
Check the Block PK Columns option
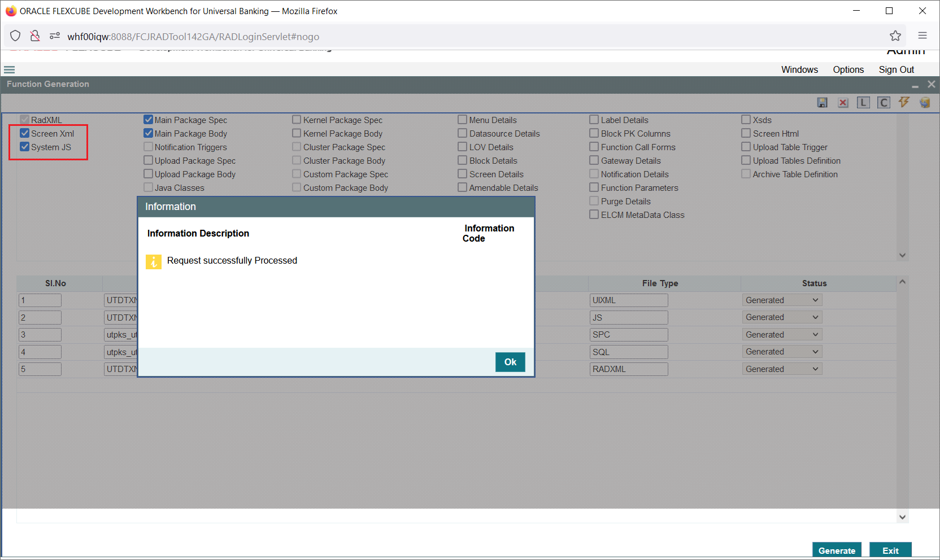coord(594,133)
